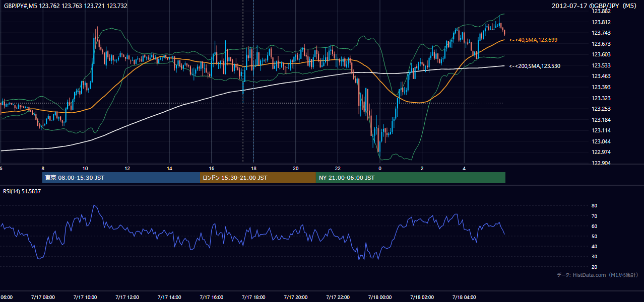The image size is (644, 302).
Task: Click RSI axis level 20
Action: (594, 267)
